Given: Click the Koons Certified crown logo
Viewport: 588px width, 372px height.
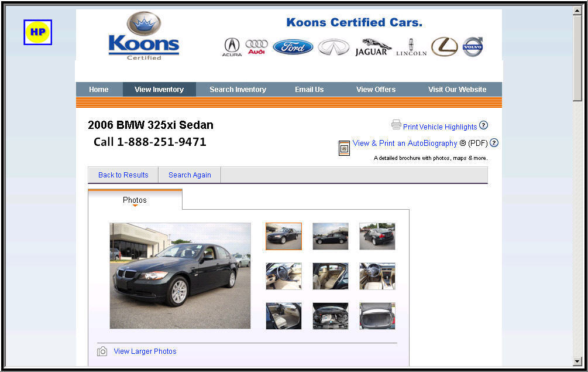Looking at the screenshot, I should coord(144,36).
